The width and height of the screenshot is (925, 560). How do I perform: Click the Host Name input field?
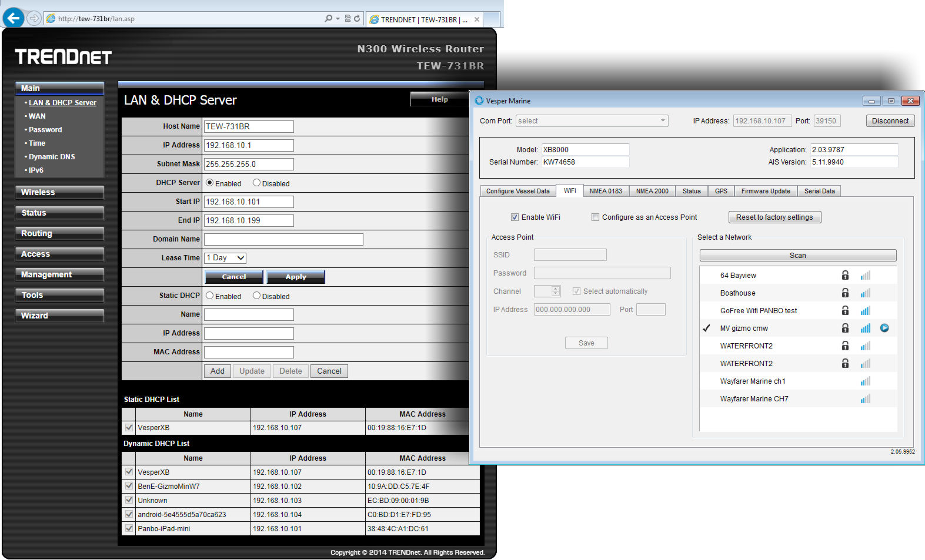pos(249,126)
